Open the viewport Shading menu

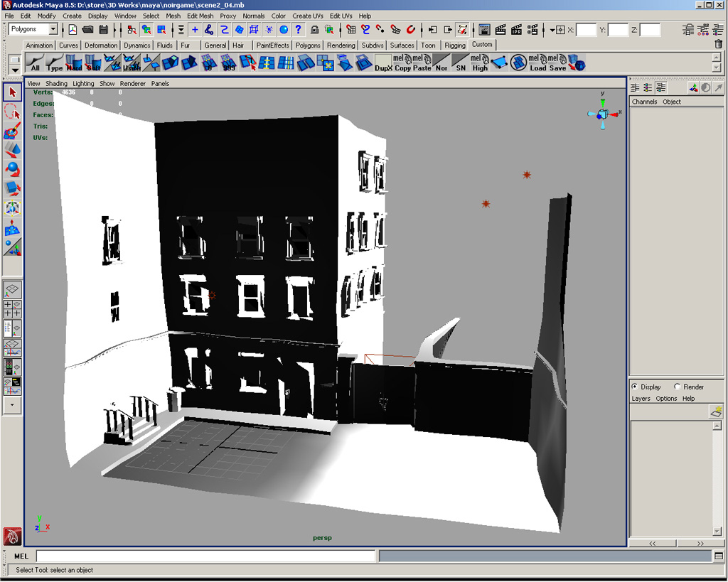pyautogui.click(x=56, y=84)
